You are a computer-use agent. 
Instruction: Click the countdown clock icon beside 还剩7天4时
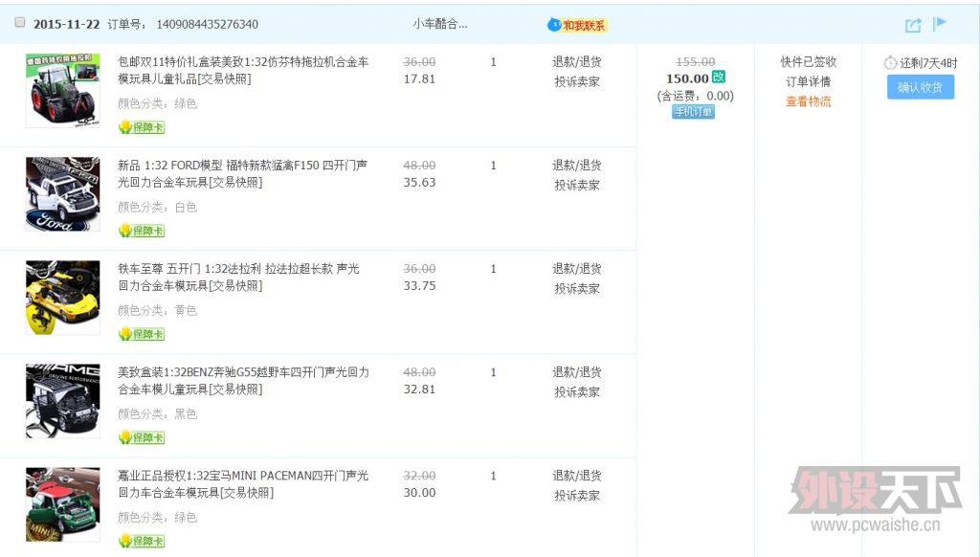pyautogui.click(x=890, y=62)
